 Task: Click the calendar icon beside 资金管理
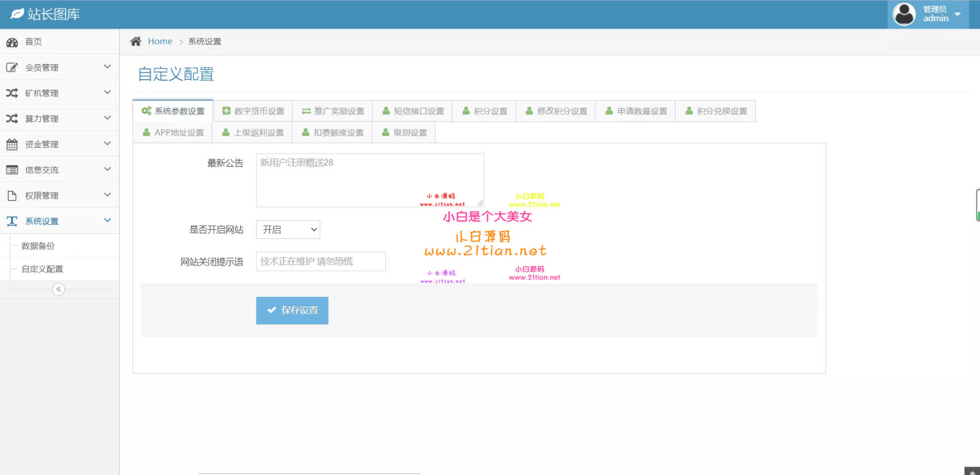click(x=12, y=144)
